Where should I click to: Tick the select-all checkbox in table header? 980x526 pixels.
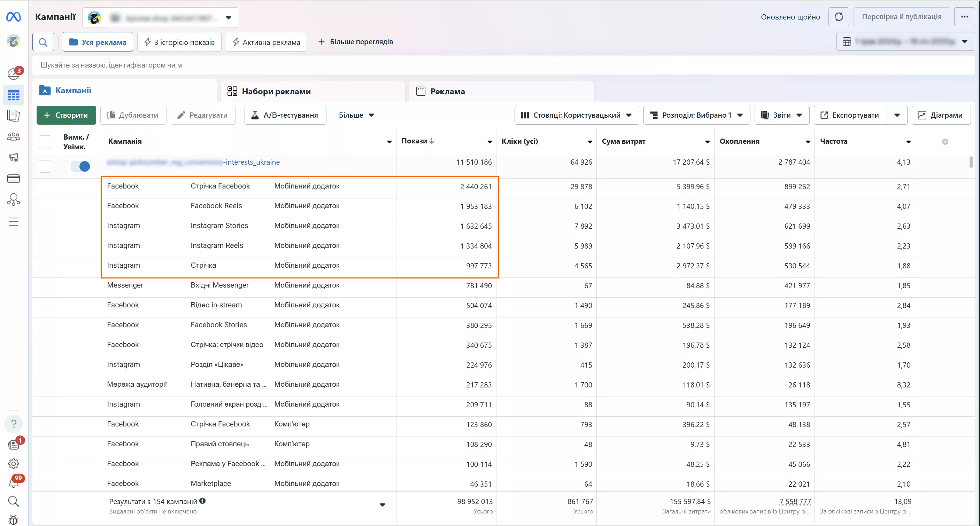[45, 141]
